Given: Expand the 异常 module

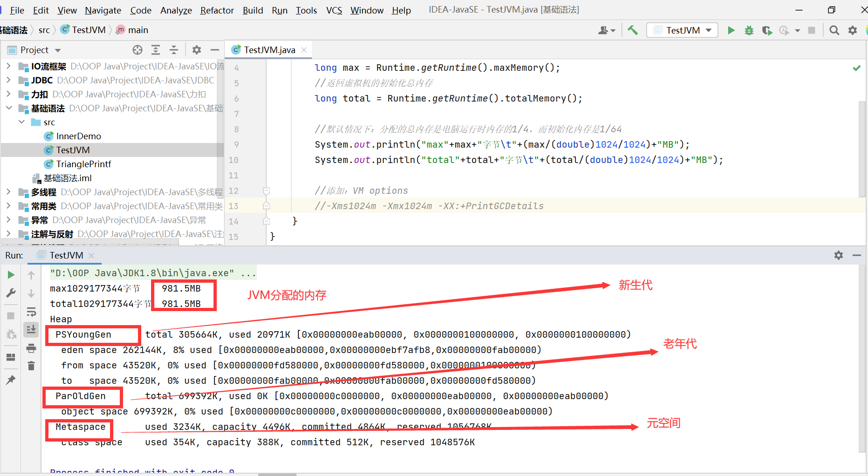Looking at the screenshot, I should point(8,220).
